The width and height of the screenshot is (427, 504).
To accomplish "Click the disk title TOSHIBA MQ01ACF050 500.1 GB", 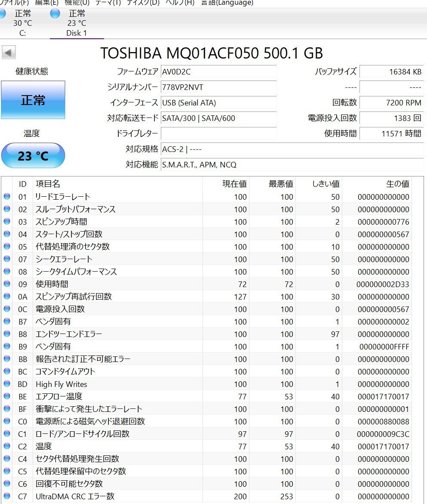I will [x=212, y=53].
